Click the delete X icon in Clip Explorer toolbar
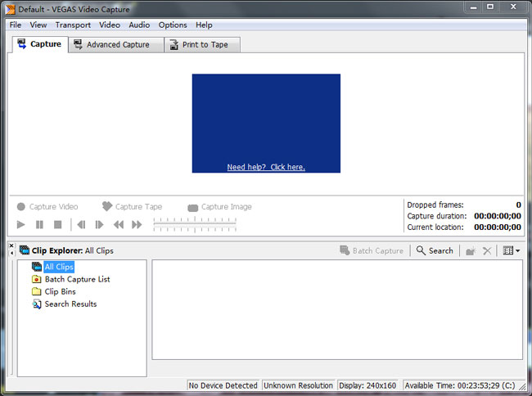Viewport: 532px width, 396px height. pyautogui.click(x=487, y=251)
